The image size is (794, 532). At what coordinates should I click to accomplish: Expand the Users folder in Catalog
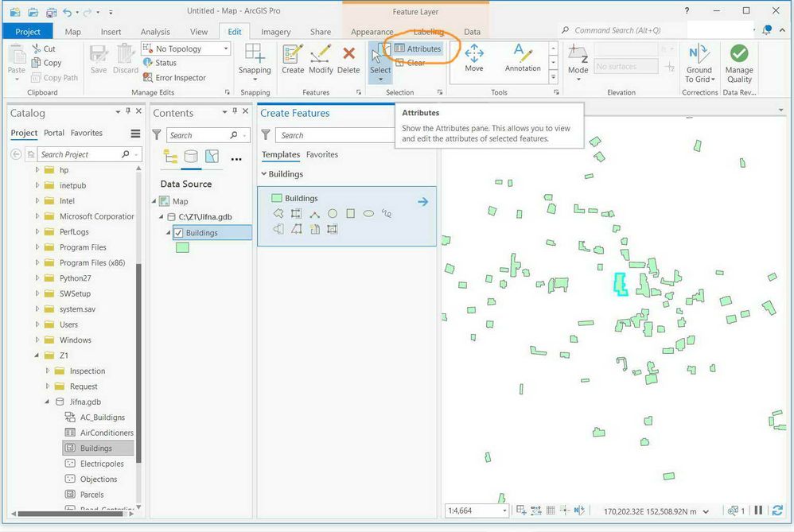[37, 324]
